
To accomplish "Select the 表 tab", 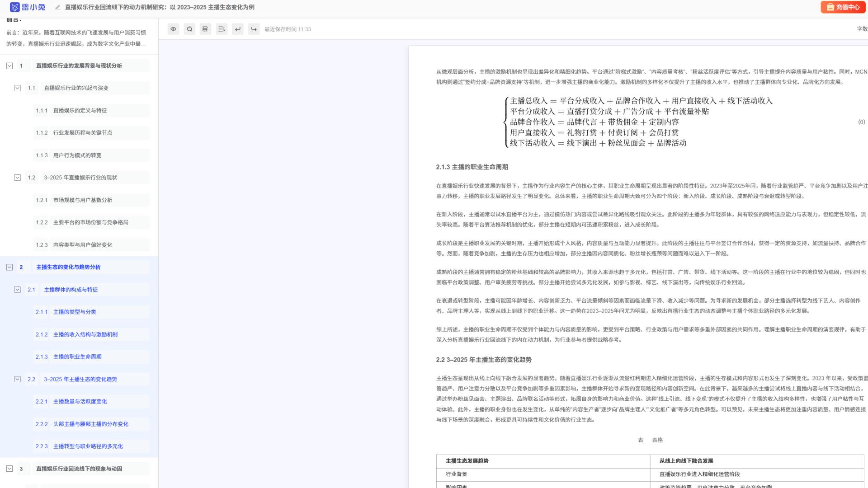I will click(640, 440).
